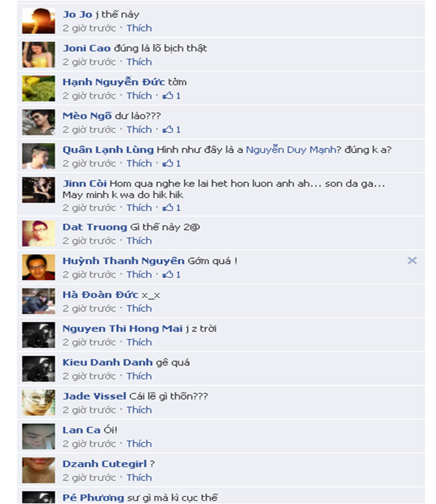Click thumbs-up icon on Jinn Còi's comment
Image resolution: width=436 pixels, height=504 pixels.
(168, 208)
